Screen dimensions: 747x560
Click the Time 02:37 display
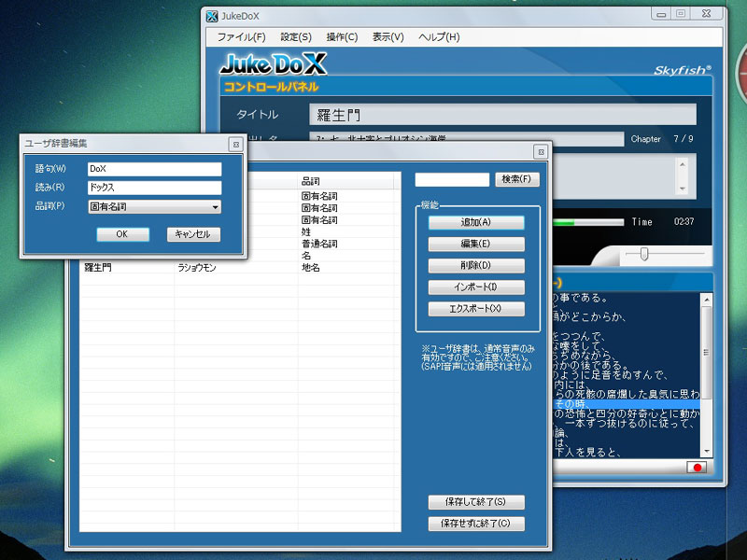click(x=663, y=222)
